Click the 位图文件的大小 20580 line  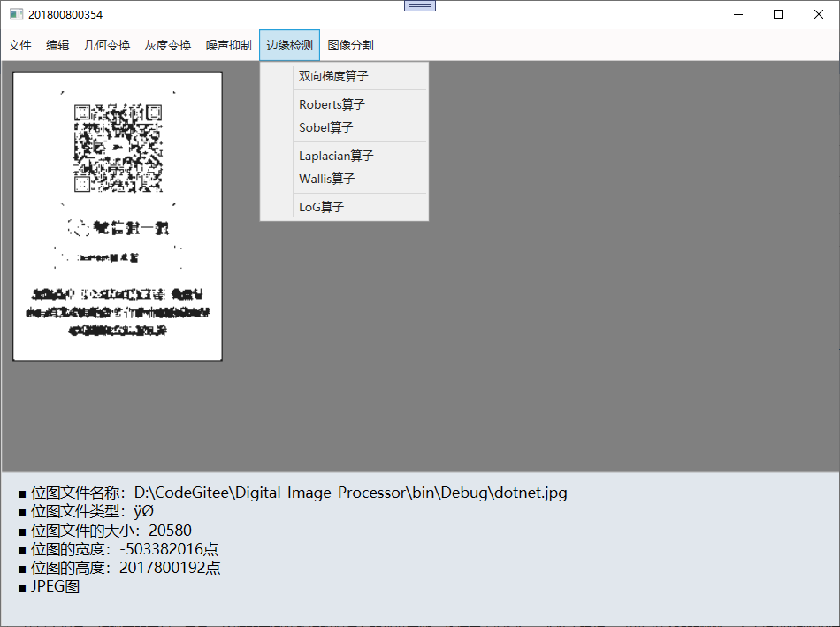click(x=105, y=530)
